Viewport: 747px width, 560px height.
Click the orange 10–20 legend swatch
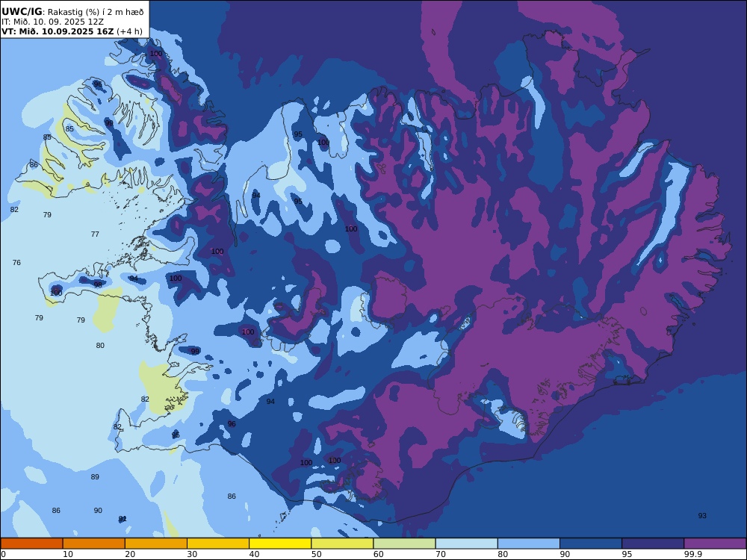(94, 544)
